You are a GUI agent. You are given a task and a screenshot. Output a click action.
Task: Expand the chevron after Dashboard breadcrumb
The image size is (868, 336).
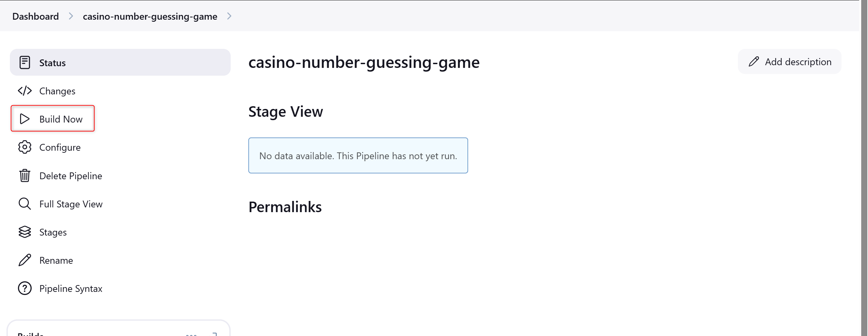coord(71,16)
